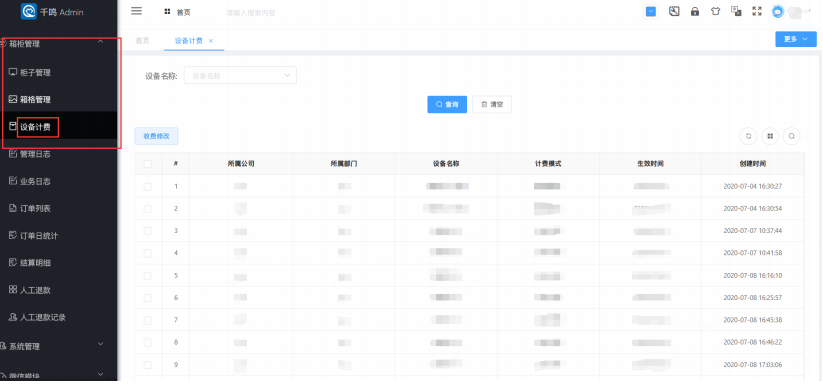
Task: Close the 设备计费 tab with its x
Action: pos(211,40)
